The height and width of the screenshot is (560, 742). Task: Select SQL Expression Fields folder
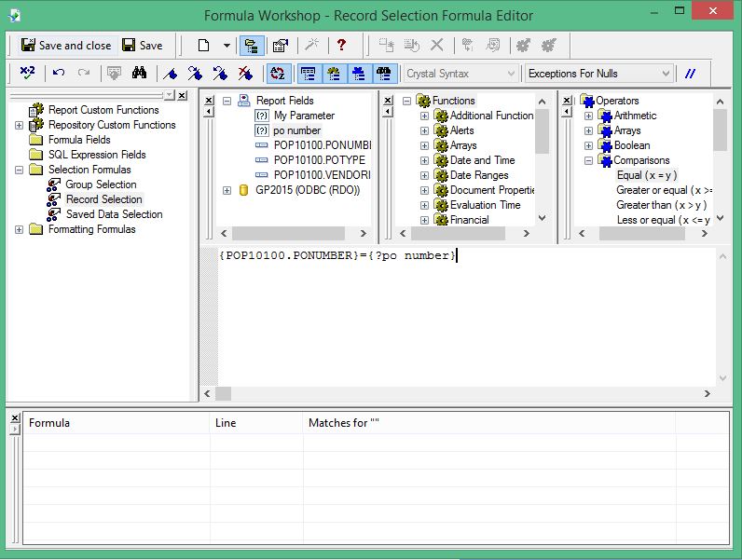(x=97, y=155)
